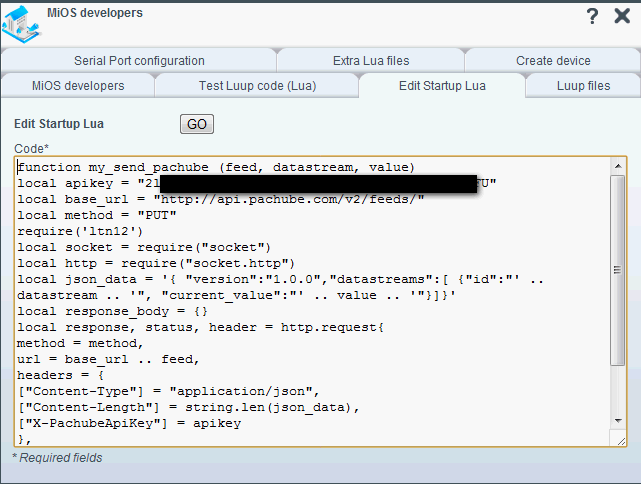641x484 pixels.
Task: Click the code scrollbar down arrow
Action: [x=618, y=420]
